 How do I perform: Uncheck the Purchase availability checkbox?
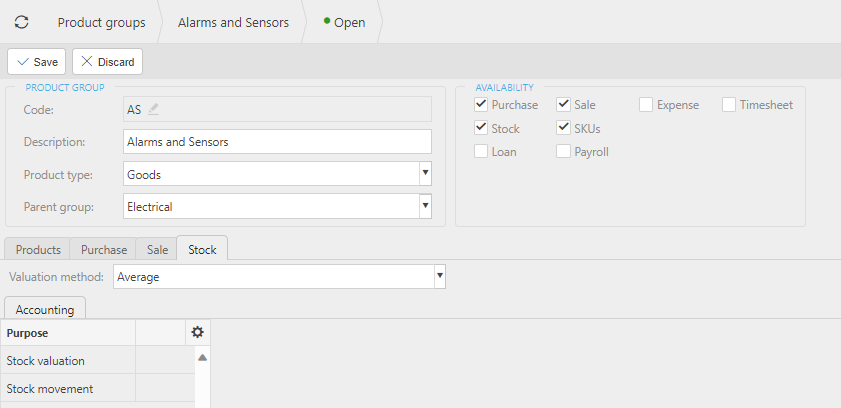point(482,104)
